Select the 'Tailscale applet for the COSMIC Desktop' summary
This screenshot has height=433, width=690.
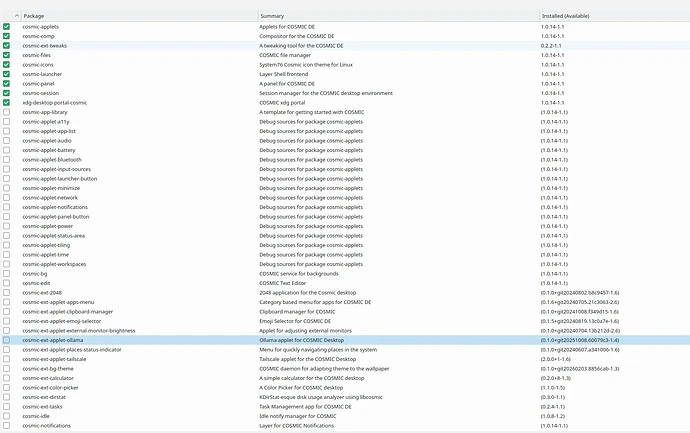pyautogui.click(x=308, y=359)
